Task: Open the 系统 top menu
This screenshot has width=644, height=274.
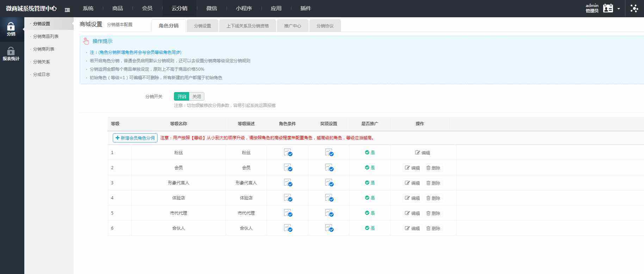Action: point(88,8)
